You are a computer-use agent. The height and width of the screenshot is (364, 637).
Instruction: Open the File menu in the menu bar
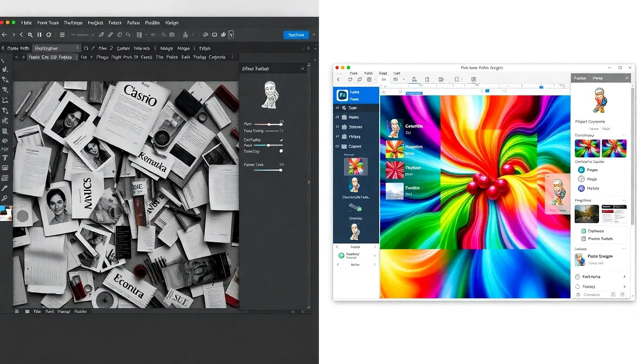27,22
